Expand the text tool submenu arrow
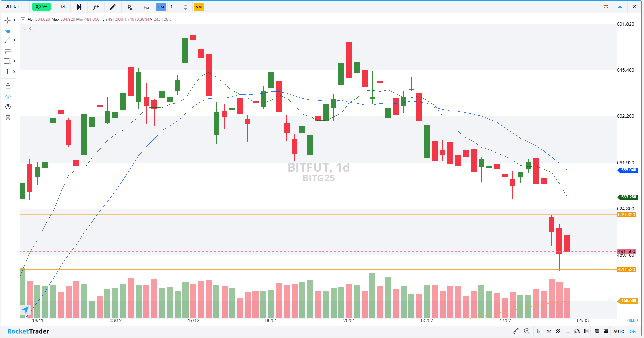644x338 pixels. pos(14,72)
